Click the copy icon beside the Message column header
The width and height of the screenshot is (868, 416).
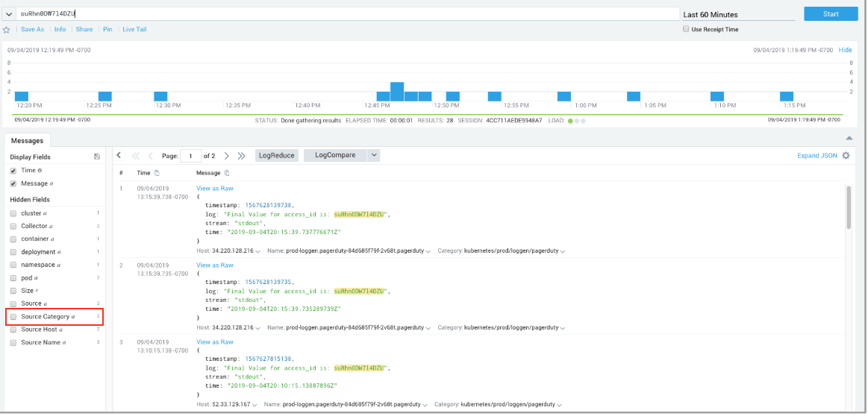pyautogui.click(x=227, y=173)
